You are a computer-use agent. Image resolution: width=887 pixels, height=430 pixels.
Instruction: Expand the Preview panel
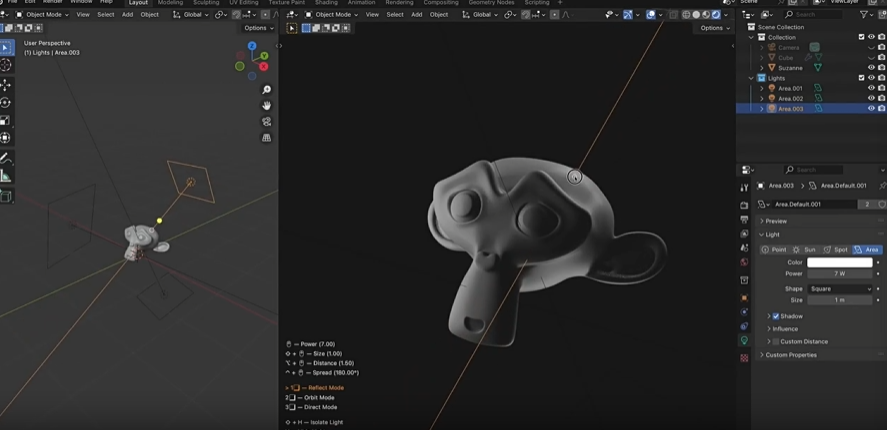pyautogui.click(x=776, y=221)
